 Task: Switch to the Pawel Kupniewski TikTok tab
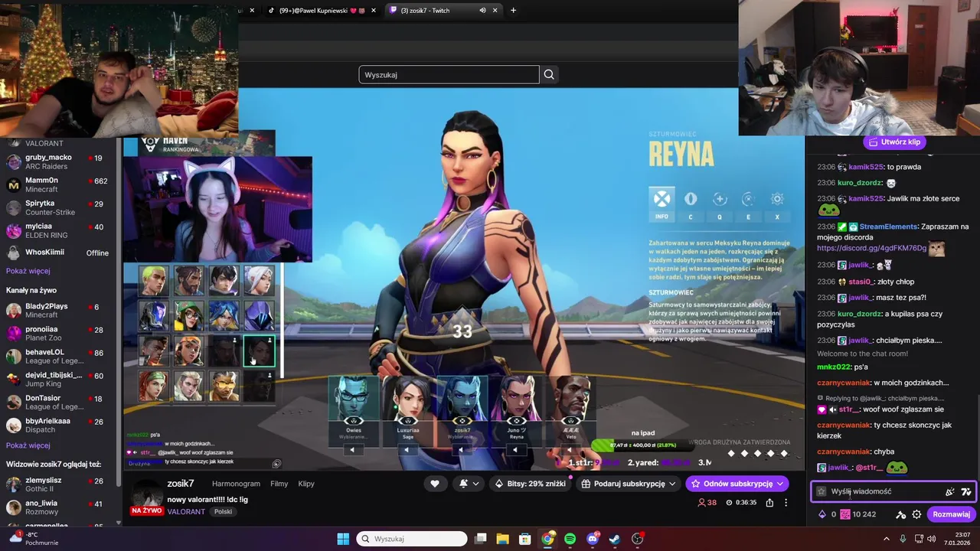[x=322, y=10]
